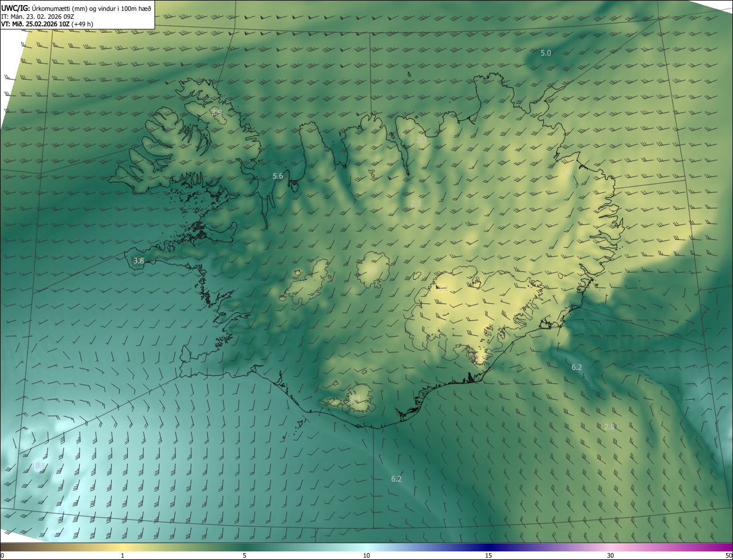The width and height of the screenshot is (733, 560).
Task: Click the colour scale tick label 30
Action: tap(610, 555)
